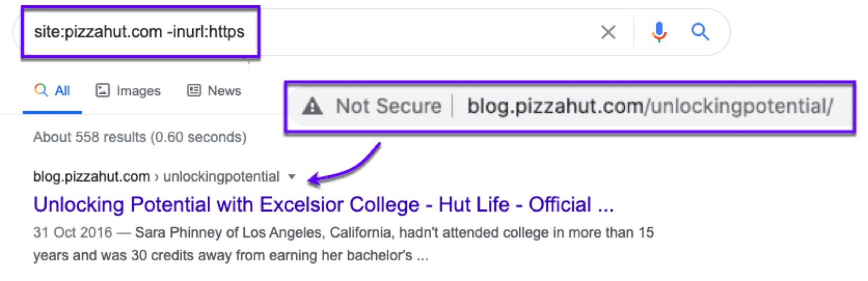Viewport: 868px width, 281px height.
Task: Switch to the All results tab
Action: click(x=62, y=91)
